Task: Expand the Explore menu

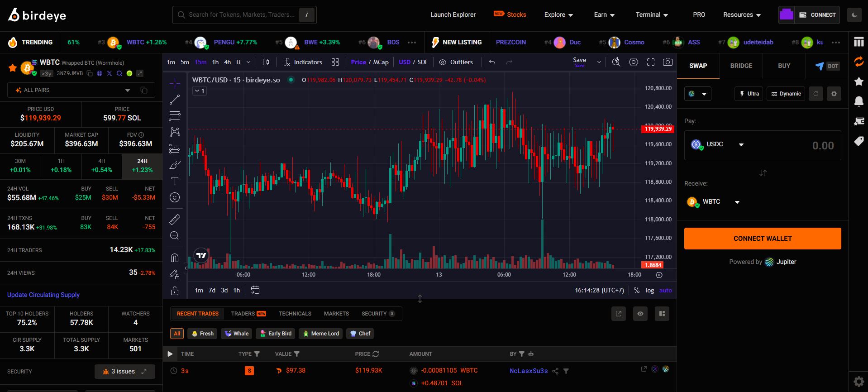Action: [x=558, y=15]
